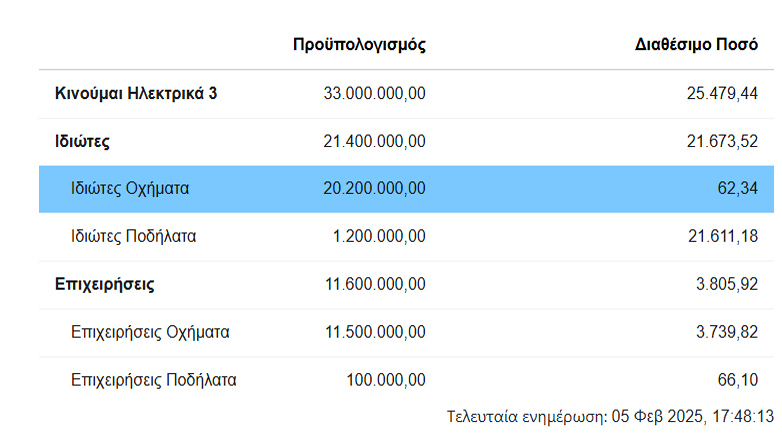Click the Επιχειρήσεις Οχήματα sub-row label
The height and width of the screenshot is (440, 782).
(151, 332)
